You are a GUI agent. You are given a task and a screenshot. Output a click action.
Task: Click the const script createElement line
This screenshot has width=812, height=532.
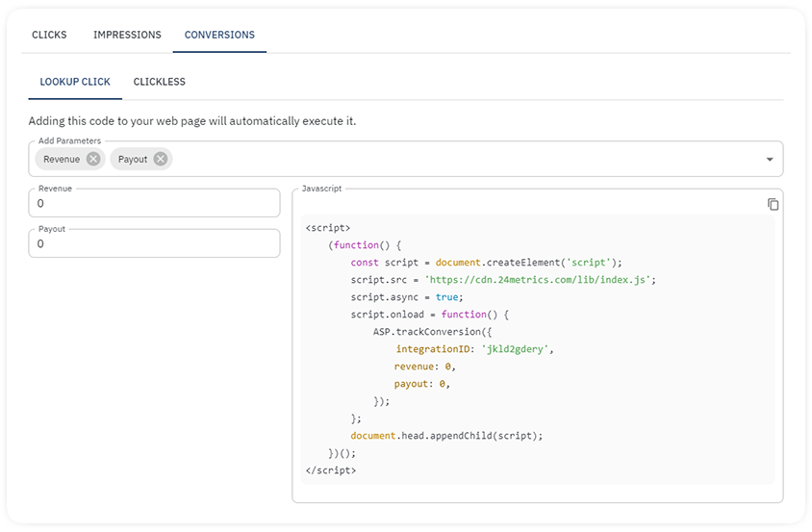coord(486,262)
